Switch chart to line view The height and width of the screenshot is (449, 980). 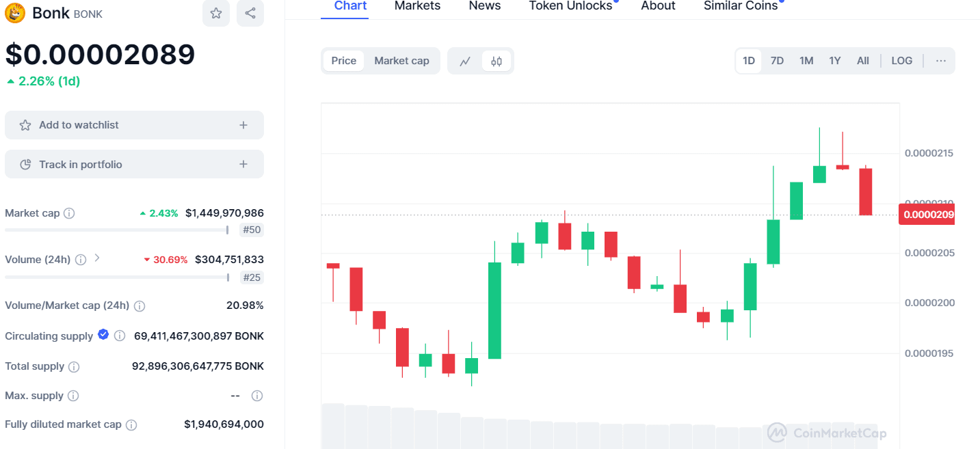pos(466,60)
